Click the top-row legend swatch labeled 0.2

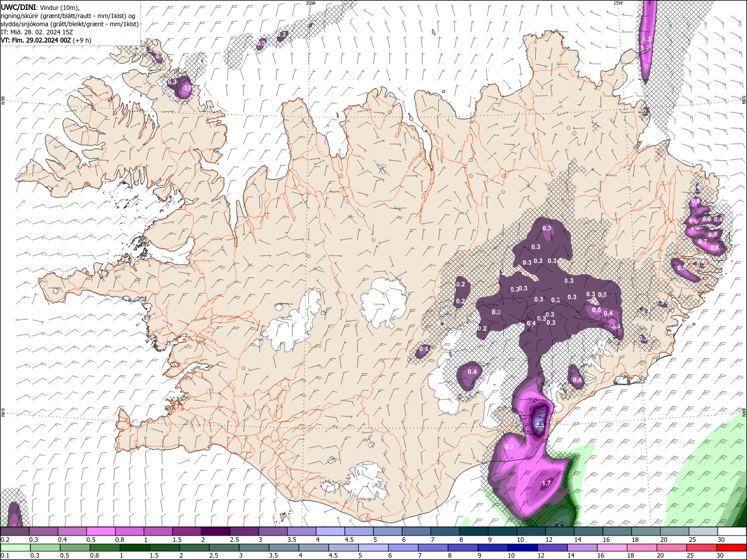(x=15, y=531)
